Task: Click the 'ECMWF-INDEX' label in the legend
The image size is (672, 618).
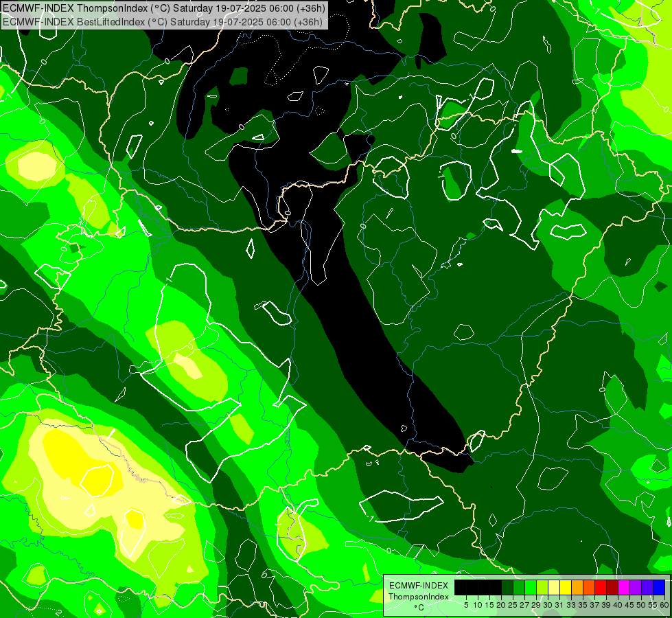Action: [419, 586]
